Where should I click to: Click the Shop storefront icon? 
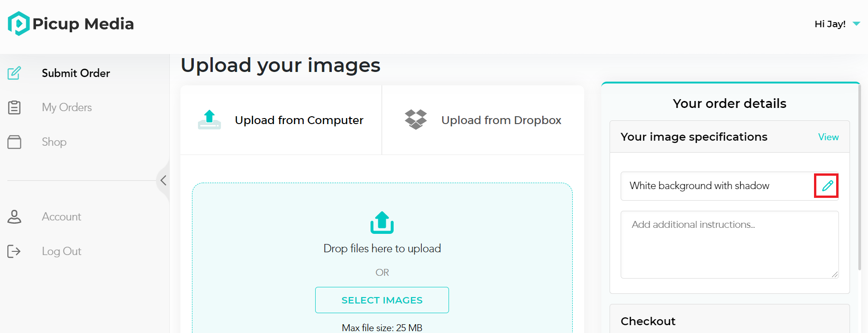pyautogui.click(x=14, y=142)
